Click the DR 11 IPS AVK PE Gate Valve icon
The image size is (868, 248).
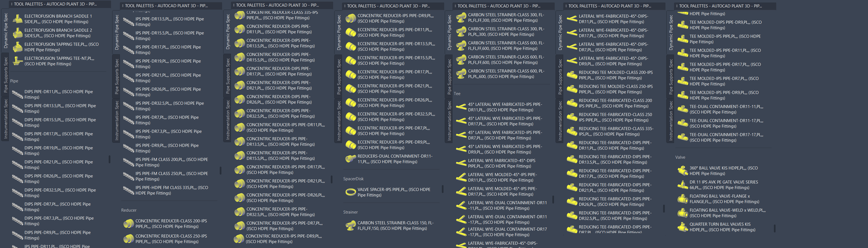click(683, 185)
